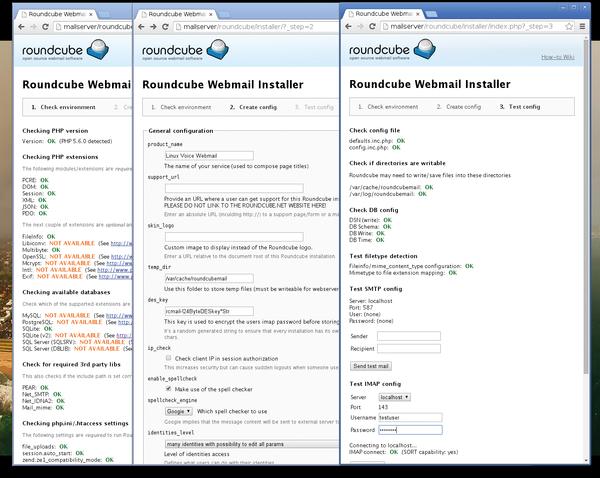The image size is (600, 478).
Task: Click step 2 Create config in middle window
Action: 253,107
